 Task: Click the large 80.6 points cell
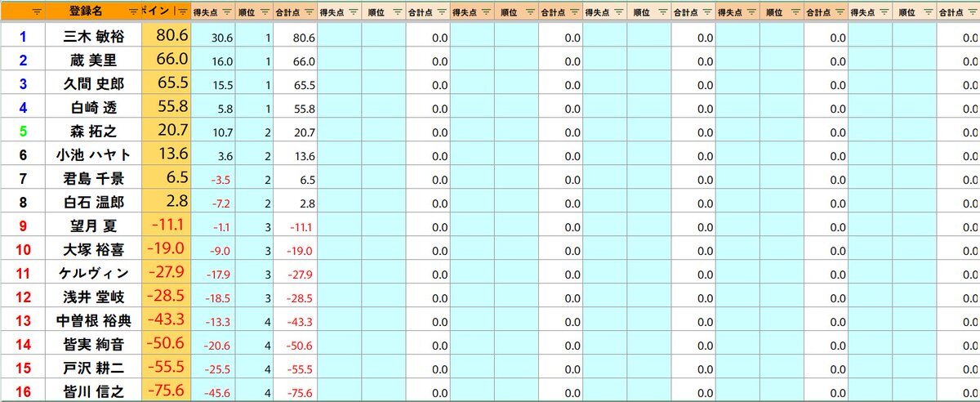coord(166,37)
